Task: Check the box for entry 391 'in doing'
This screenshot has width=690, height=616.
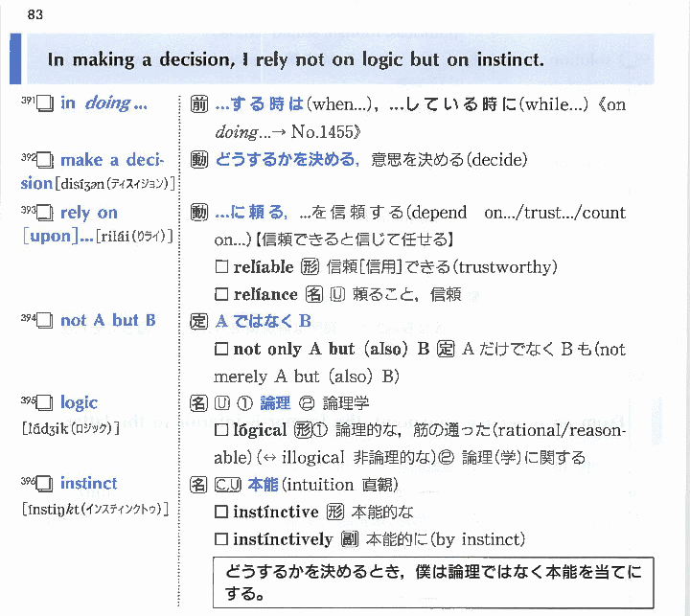Action: click(x=44, y=104)
